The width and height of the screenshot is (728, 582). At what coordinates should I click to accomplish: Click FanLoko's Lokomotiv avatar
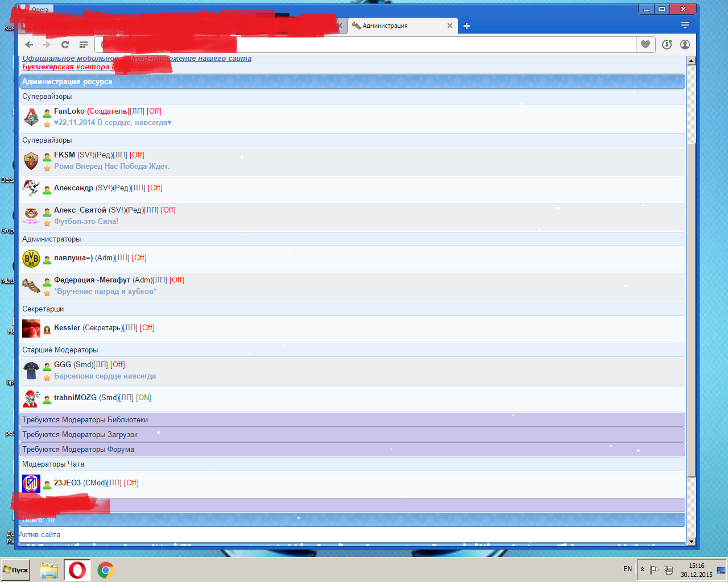point(31,117)
